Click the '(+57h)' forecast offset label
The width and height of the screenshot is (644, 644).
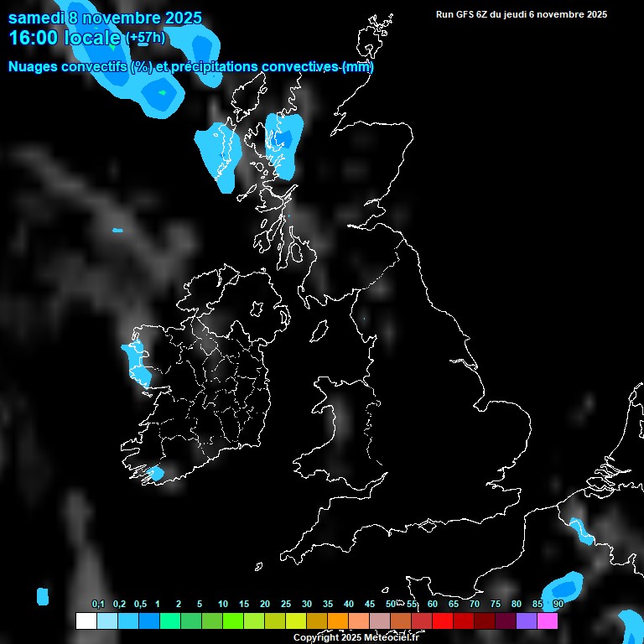(145, 38)
